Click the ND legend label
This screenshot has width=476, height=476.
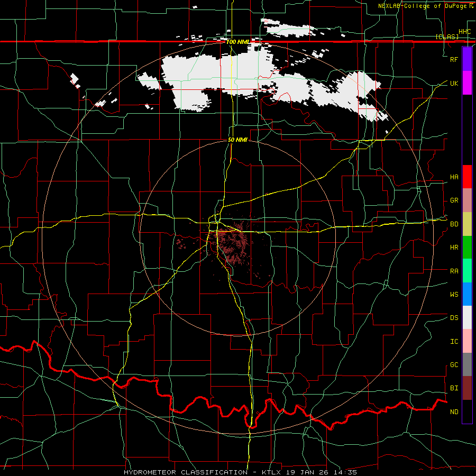454,412
